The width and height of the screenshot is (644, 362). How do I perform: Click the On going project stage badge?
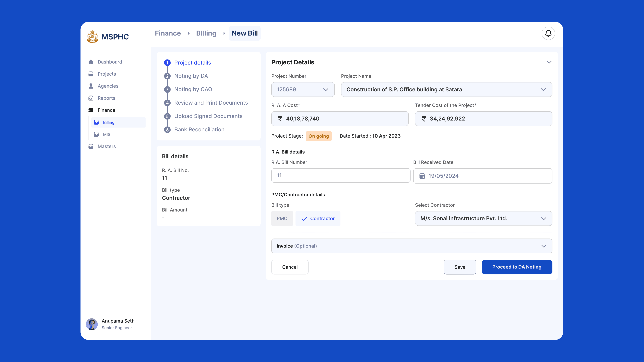(318, 136)
